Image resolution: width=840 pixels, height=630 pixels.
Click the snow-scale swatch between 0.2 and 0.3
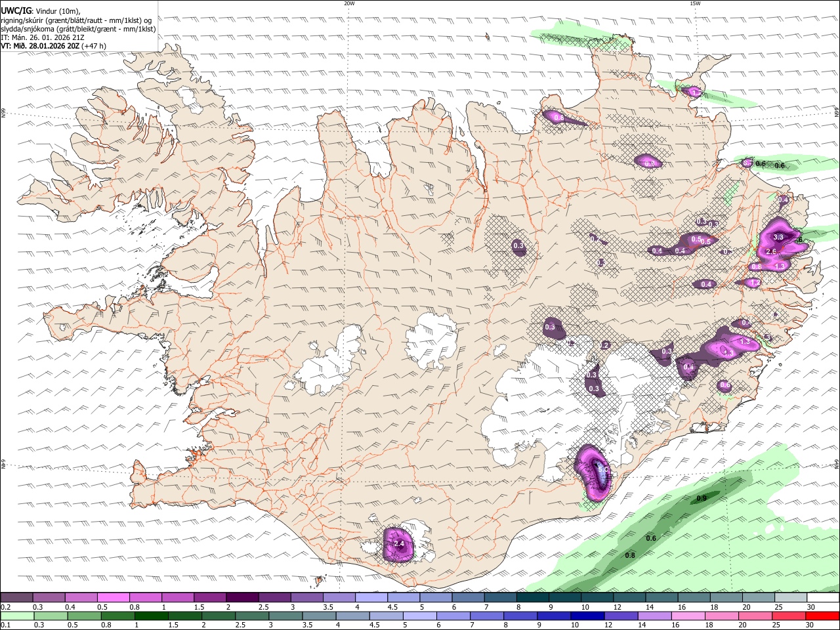[x=16, y=597]
